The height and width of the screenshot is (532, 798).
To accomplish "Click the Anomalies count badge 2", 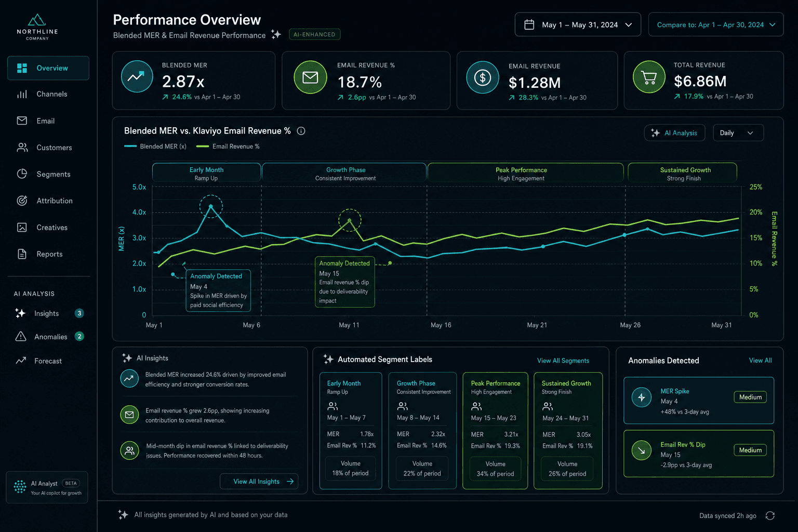I will tap(79, 337).
